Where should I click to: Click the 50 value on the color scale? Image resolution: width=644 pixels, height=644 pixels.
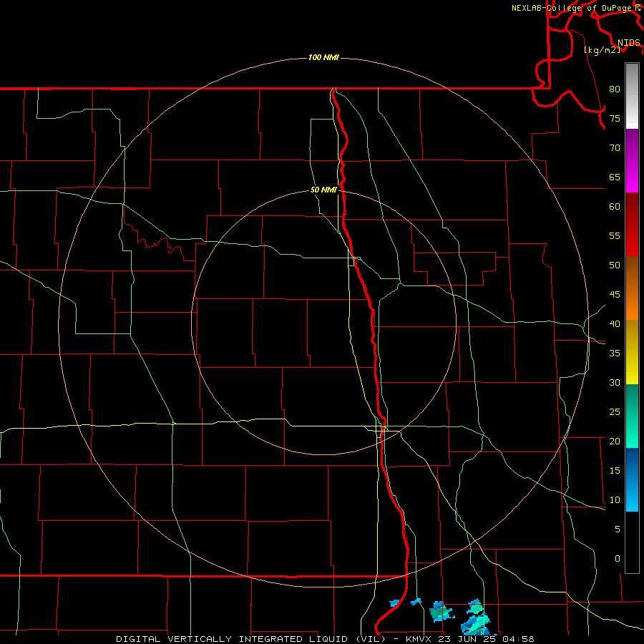pyautogui.click(x=615, y=265)
